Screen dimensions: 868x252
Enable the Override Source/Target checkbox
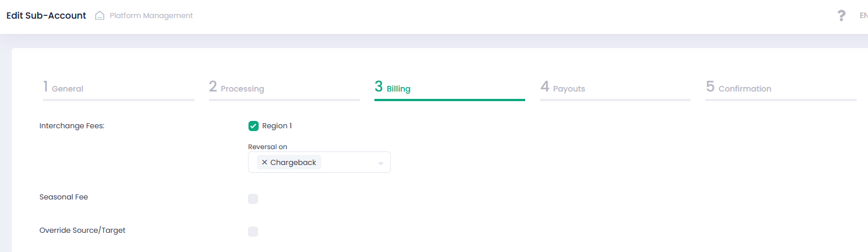pyautogui.click(x=253, y=232)
